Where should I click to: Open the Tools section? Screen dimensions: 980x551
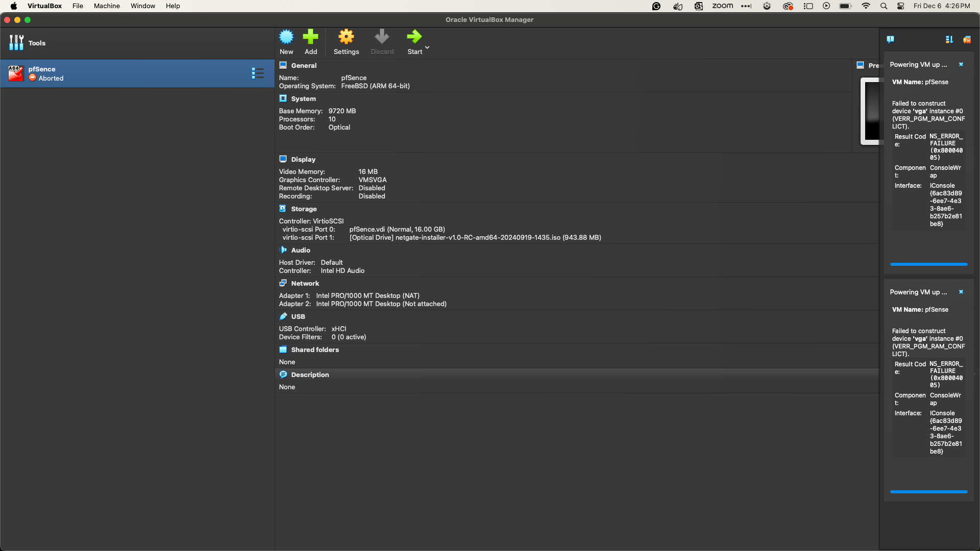(137, 43)
